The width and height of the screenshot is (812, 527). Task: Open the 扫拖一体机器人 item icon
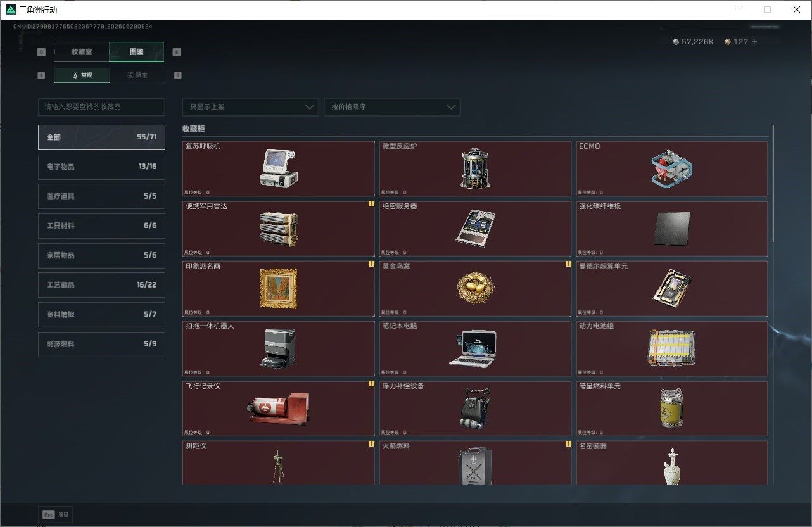(279, 348)
